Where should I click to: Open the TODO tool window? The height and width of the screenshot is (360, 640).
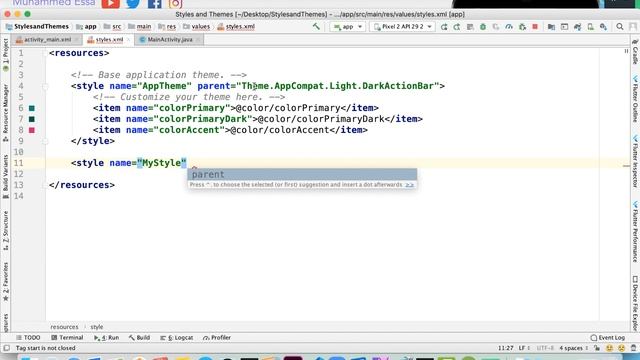28,338
